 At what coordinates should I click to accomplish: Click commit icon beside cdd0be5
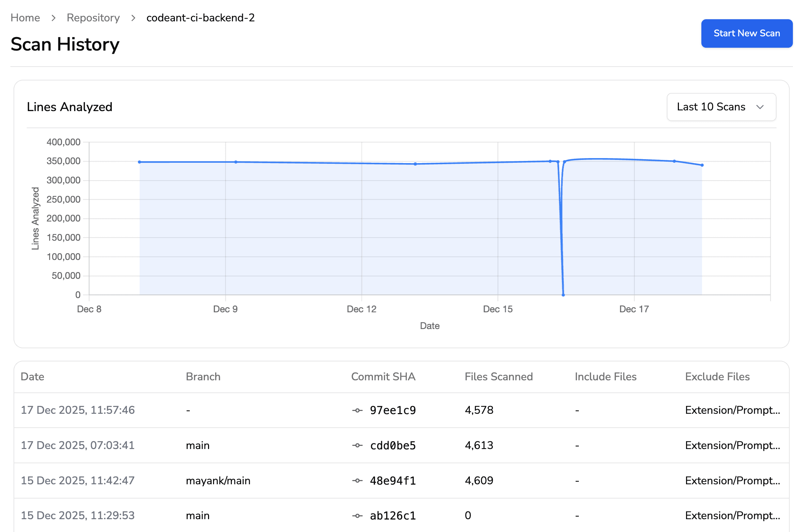(x=357, y=445)
